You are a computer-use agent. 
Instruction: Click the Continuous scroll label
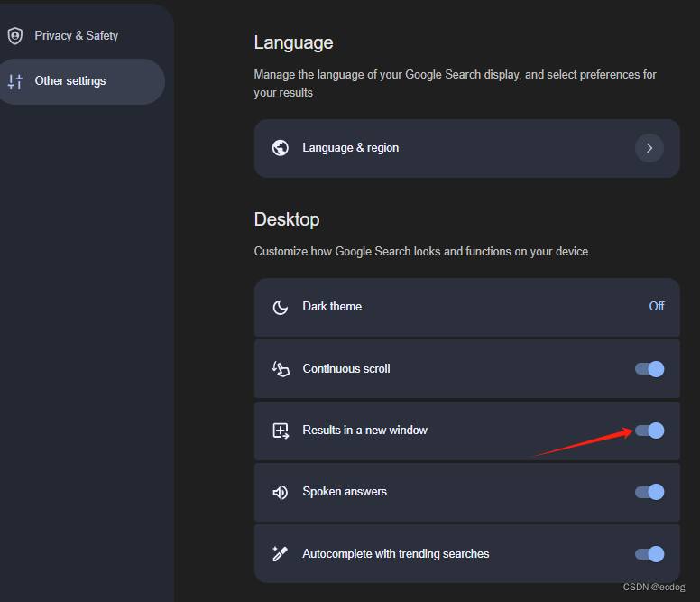(346, 369)
